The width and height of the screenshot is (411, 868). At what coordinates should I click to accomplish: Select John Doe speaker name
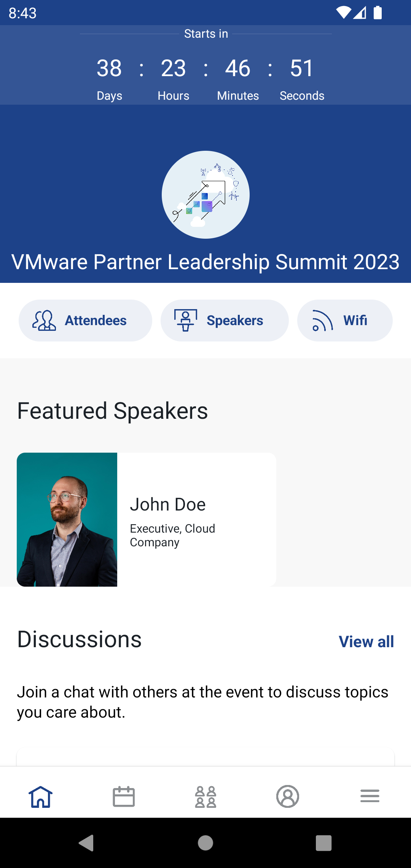point(168,504)
